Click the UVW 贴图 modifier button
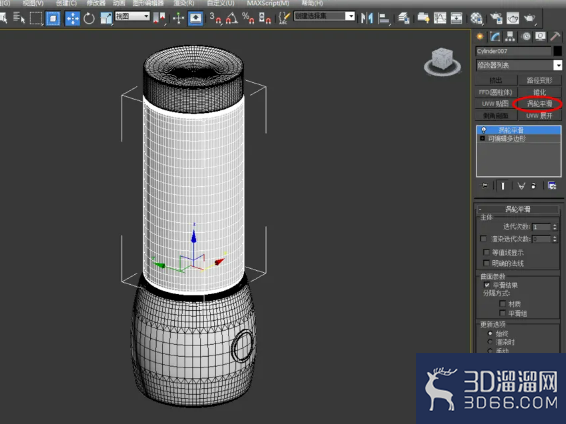566x424 pixels. pos(496,104)
